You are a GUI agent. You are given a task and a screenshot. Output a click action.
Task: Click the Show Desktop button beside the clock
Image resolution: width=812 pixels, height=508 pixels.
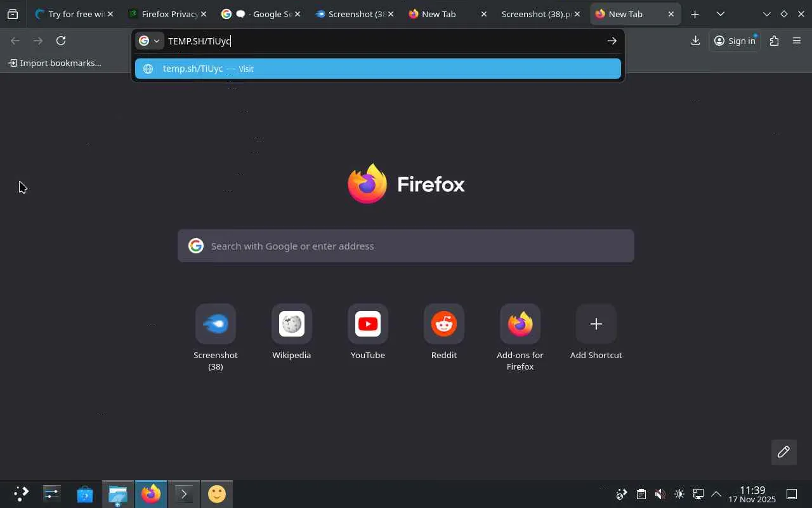[792, 494]
